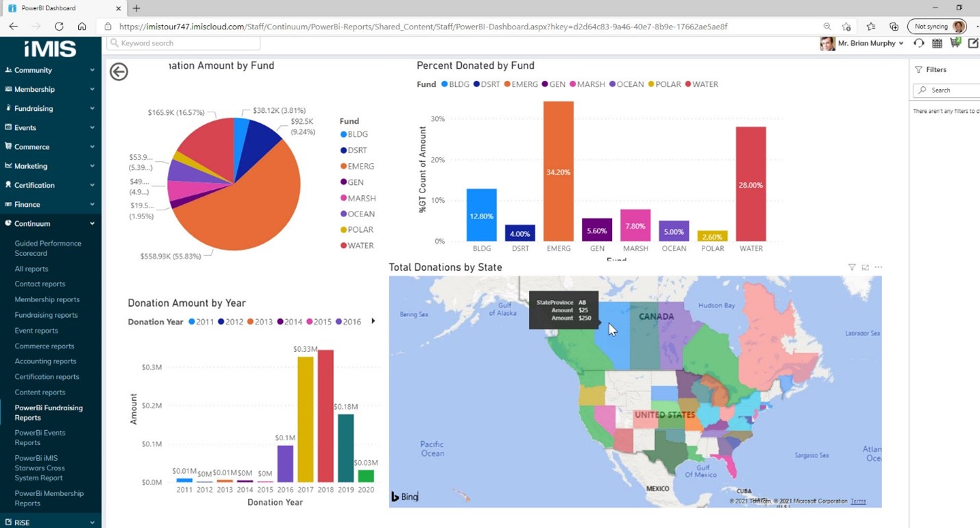Open the browser favorites list icon
980x528 pixels.
870,27
